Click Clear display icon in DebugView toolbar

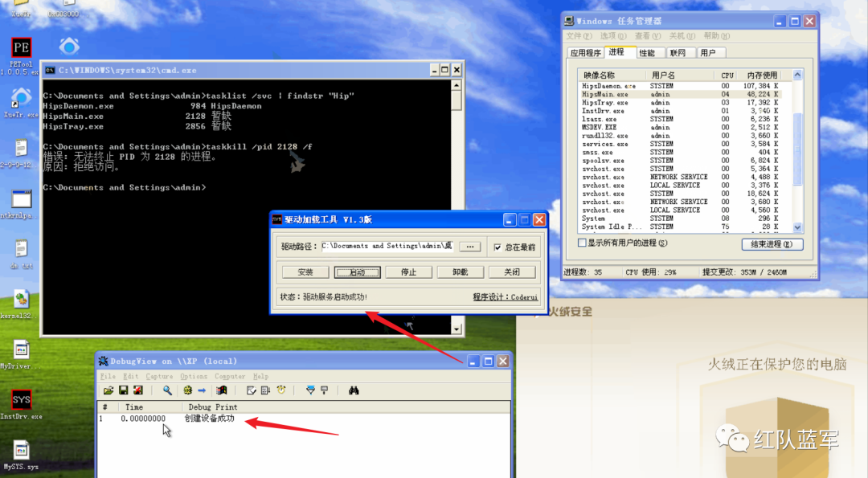tap(251, 390)
